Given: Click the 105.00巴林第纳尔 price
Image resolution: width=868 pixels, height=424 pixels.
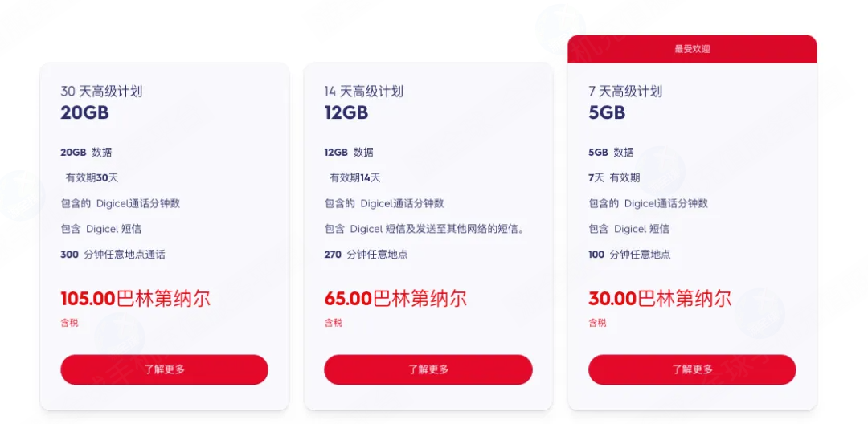Looking at the screenshot, I should [x=135, y=300].
